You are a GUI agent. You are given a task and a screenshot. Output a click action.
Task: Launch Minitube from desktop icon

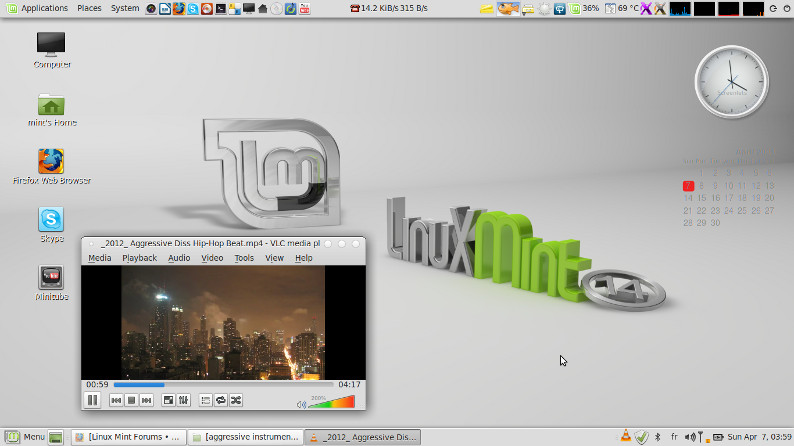pyautogui.click(x=51, y=282)
